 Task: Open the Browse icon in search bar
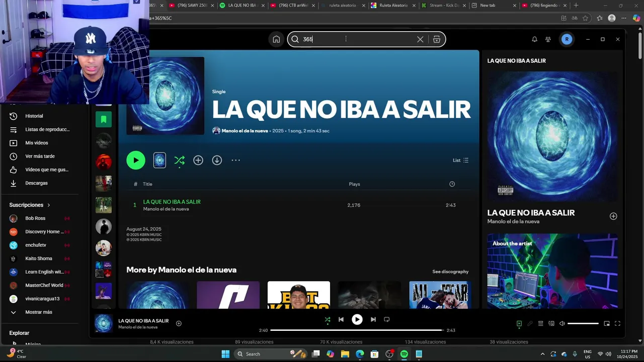(436, 39)
